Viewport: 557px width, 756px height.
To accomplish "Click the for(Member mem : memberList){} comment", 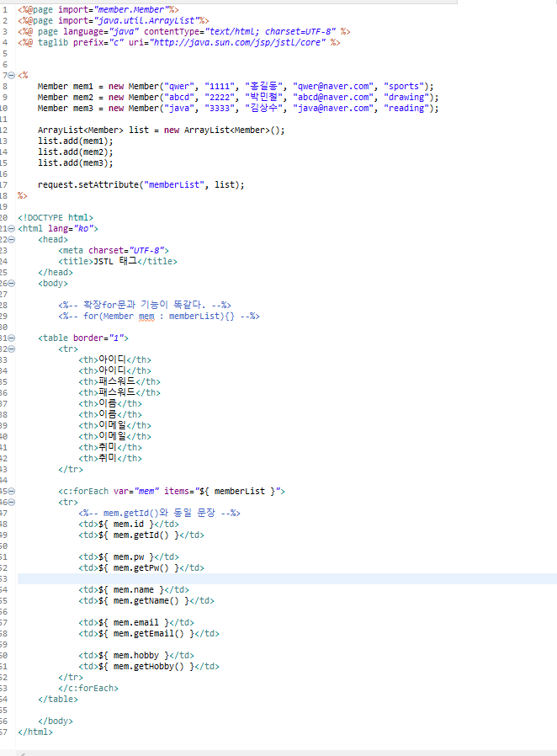I will (x=159, y=317).
